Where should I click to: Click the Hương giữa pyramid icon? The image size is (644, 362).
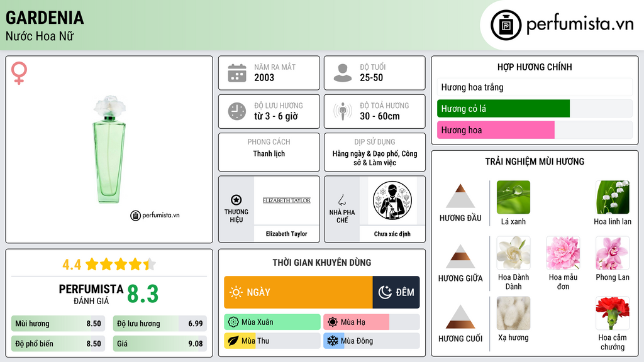[460, 256]
